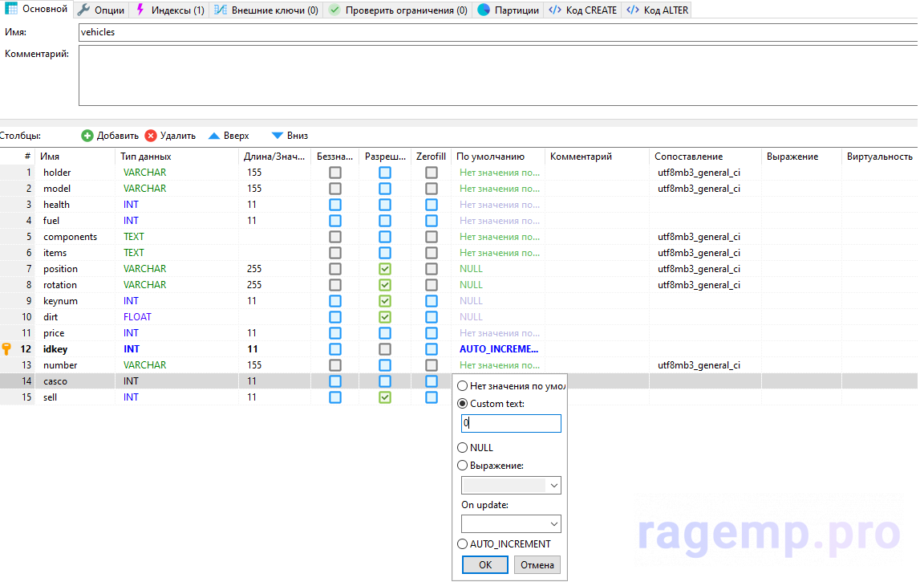Open the Внешние ключи (0) tab
The width and height of the screenshot is (924, 582).
(x=266, y=10)
